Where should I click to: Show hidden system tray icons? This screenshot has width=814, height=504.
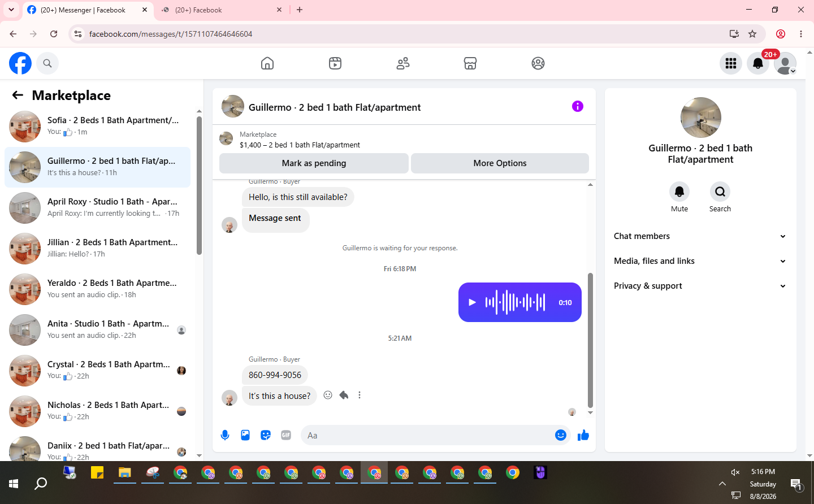pyautogui.click(x=722, y=484)
